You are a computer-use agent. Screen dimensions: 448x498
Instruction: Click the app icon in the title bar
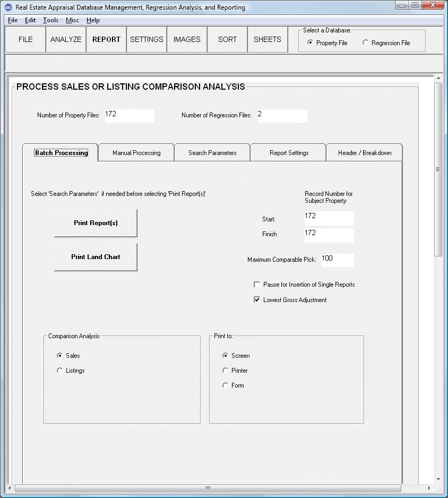tap(8, 7)
